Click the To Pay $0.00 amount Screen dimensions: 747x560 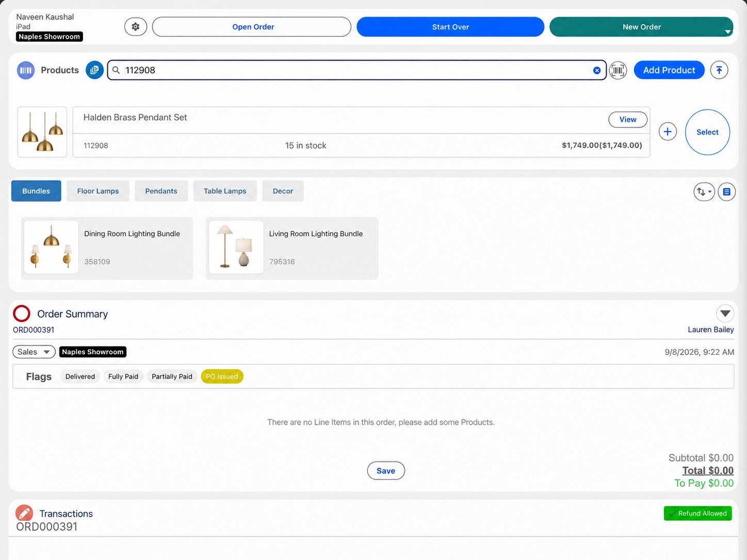pyautogui.click(x=704, y=483)
